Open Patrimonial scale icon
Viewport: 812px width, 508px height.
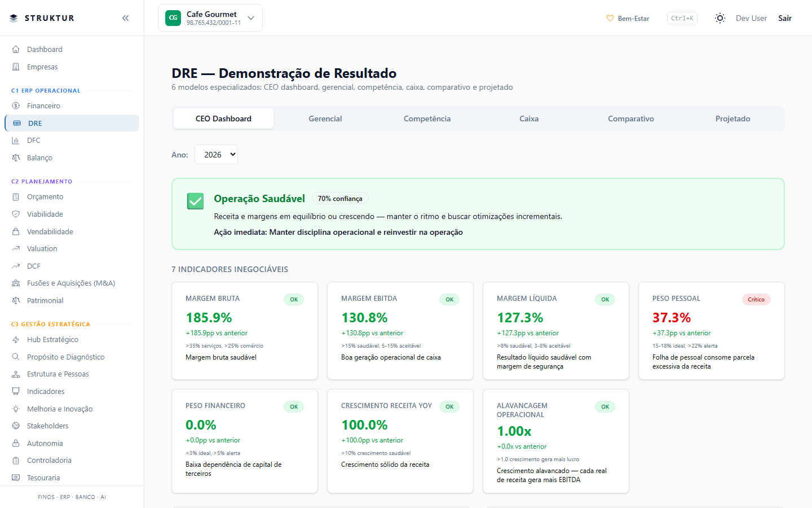point(16,300)
